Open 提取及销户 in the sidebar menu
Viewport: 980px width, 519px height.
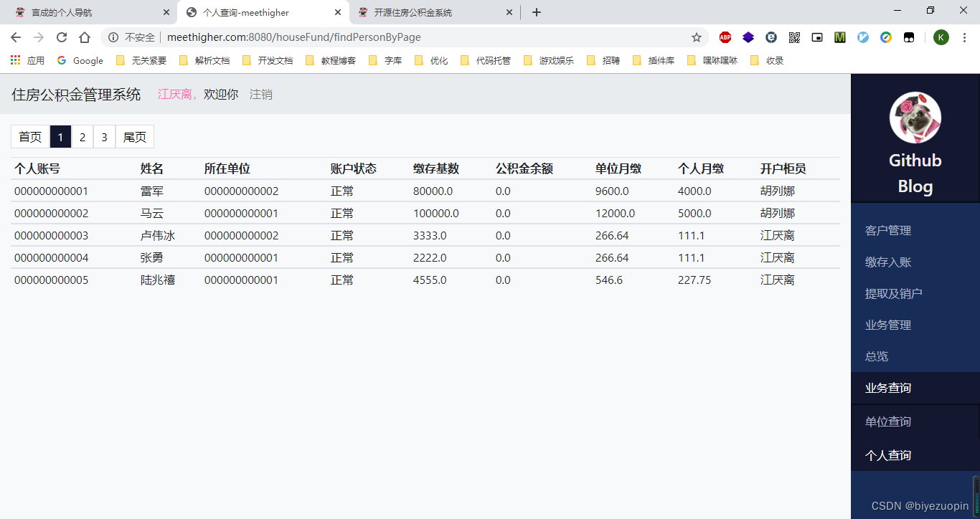[894, 294]
